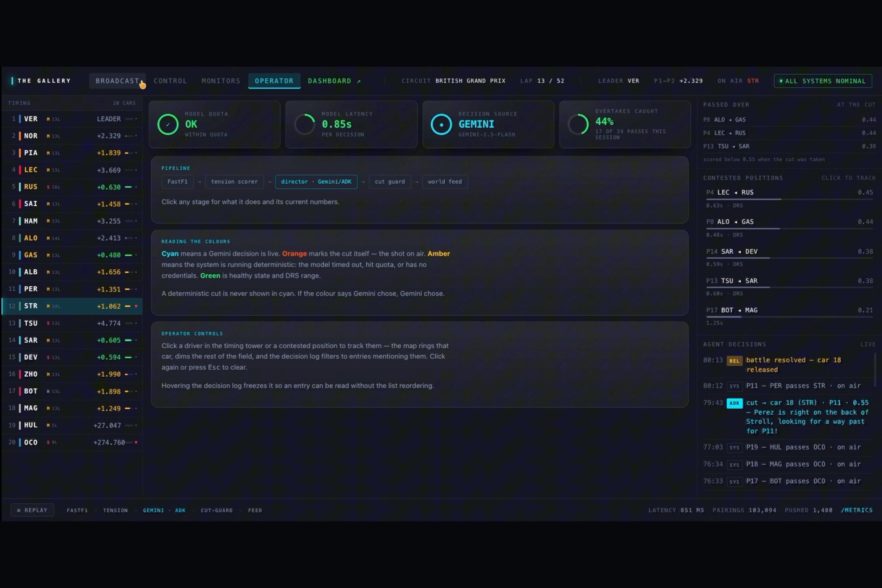Screen dimensions: 882x588
Task: Click the red down arrow on OCO row
Action: pyautogui.click(x=136, y=442)
